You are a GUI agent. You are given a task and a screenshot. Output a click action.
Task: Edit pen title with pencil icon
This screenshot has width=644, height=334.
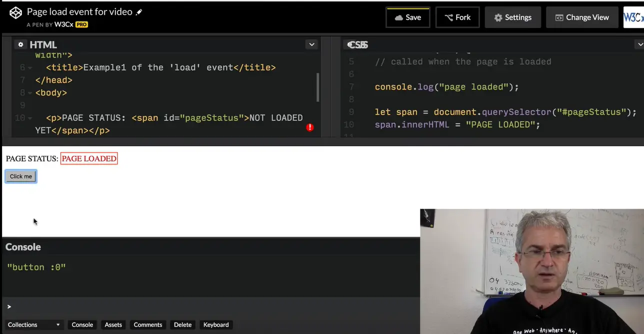[x=139, y=12]
